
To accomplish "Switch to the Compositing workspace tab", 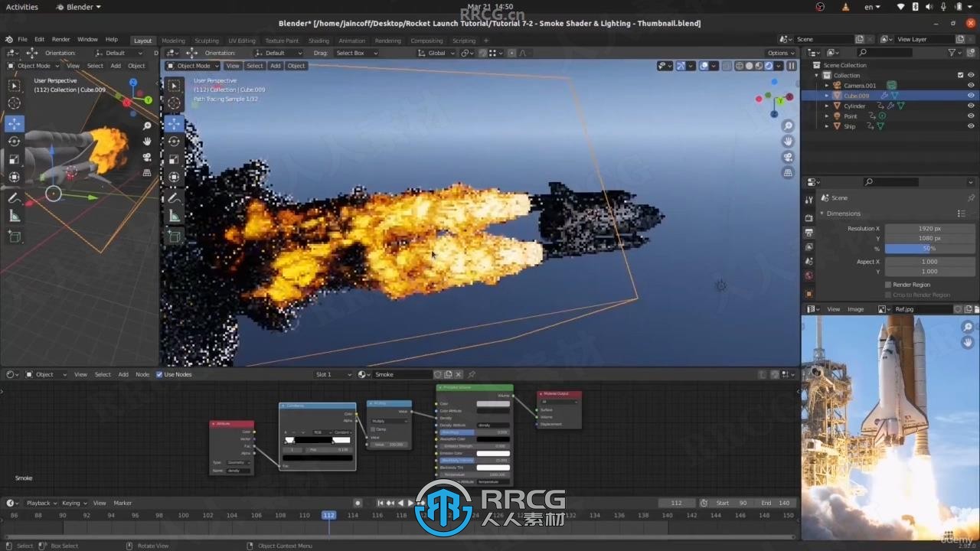I will (426, 41).
